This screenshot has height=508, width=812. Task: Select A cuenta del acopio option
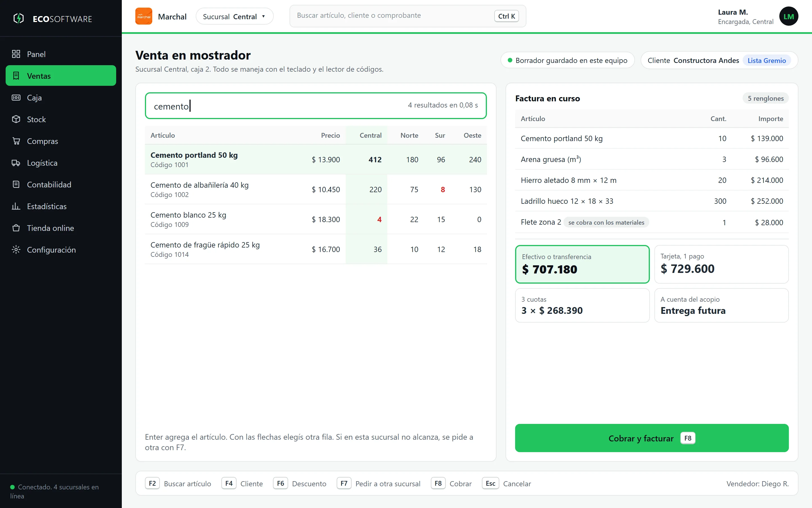721,305
